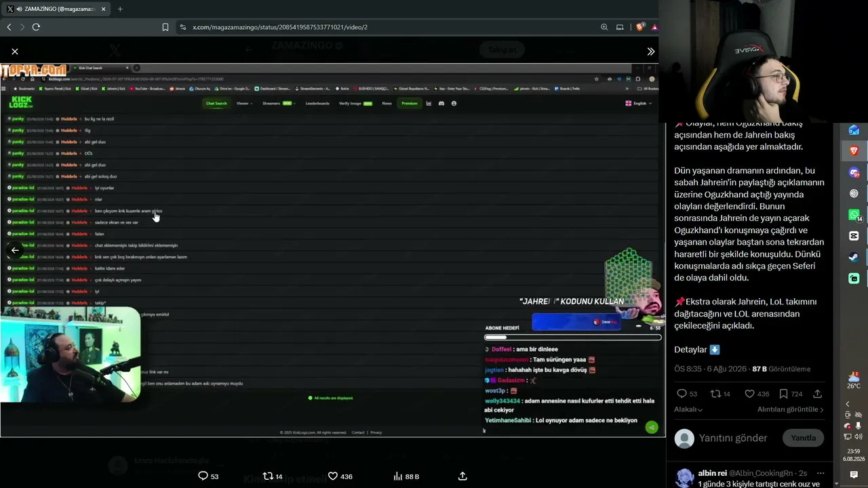Click the albin rei username
The image size is (868, 488).
pos(713,473)
